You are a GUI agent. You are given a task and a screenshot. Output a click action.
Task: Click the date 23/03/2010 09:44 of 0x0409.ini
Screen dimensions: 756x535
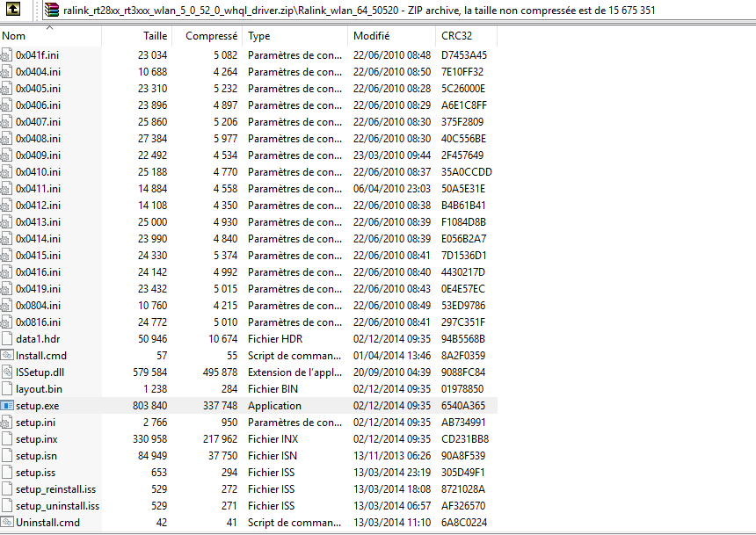(x=392, y=155)
